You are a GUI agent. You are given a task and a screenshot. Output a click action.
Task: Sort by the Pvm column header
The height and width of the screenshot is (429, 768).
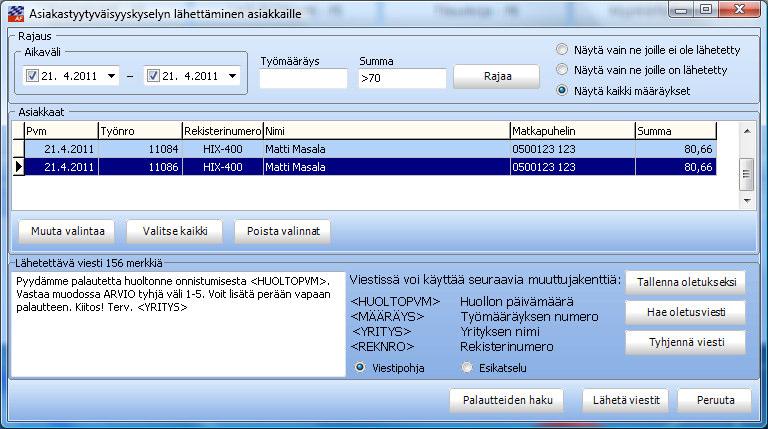click(x=61, y=131)
